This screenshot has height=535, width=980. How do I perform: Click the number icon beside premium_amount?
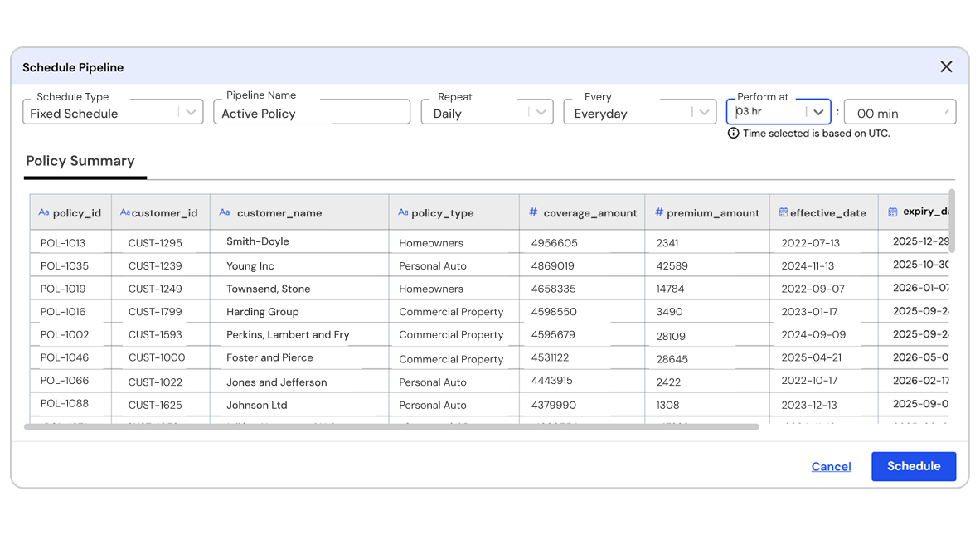pos(659,213)
